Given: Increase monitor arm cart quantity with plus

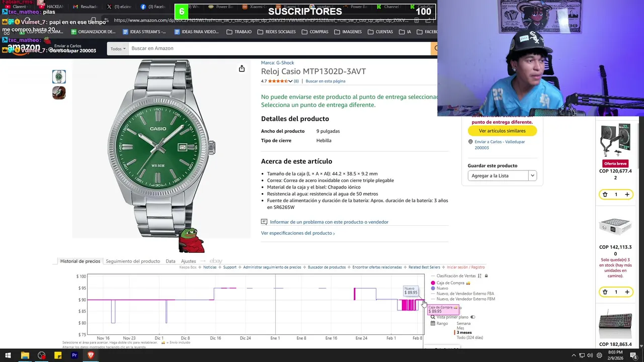Looking at the screenshot, I should [x=627, y=195].
